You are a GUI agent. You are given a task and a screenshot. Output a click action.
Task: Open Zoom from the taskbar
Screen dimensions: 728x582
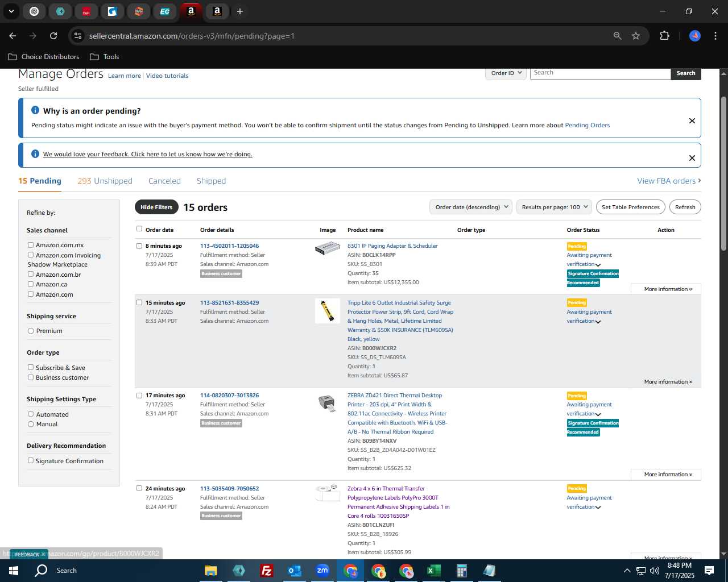coord(322,571)
